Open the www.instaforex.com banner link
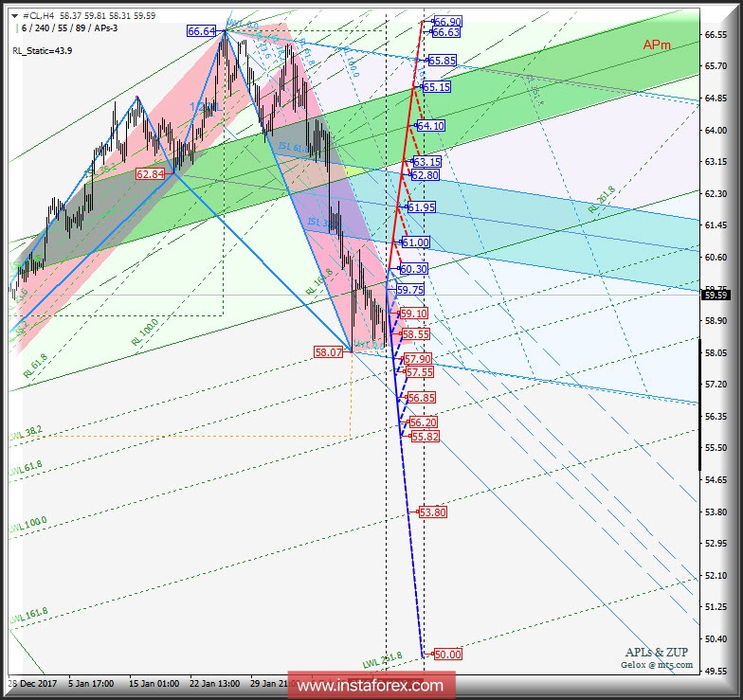The height and width of the screenshot is (700, 743). coord(371,686)
